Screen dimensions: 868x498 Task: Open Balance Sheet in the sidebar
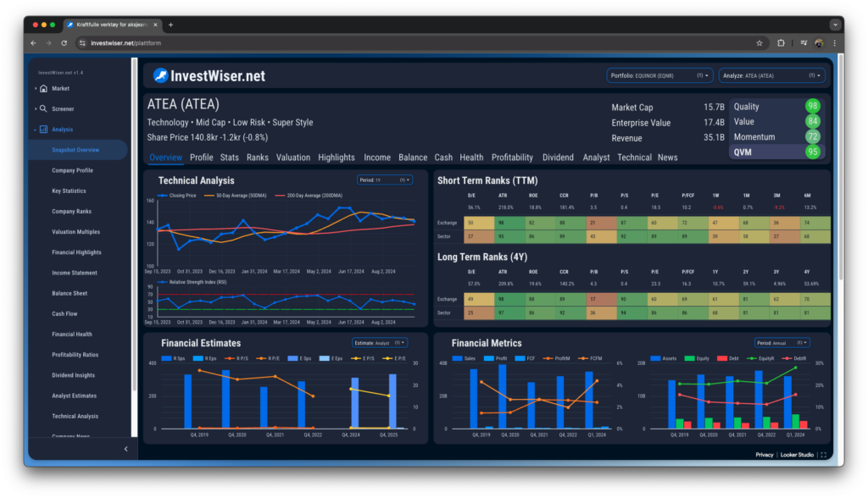(x=70, y=293)
